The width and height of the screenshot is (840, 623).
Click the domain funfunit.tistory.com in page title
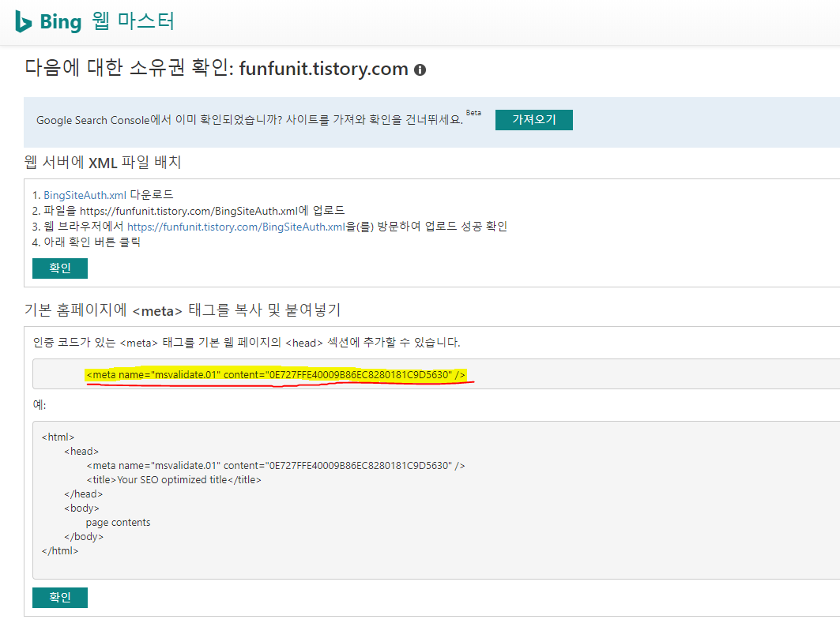click(x=323, y=69)
